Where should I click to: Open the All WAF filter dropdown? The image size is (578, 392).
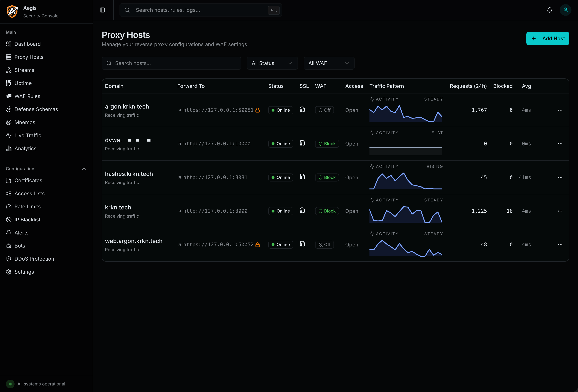329,63
